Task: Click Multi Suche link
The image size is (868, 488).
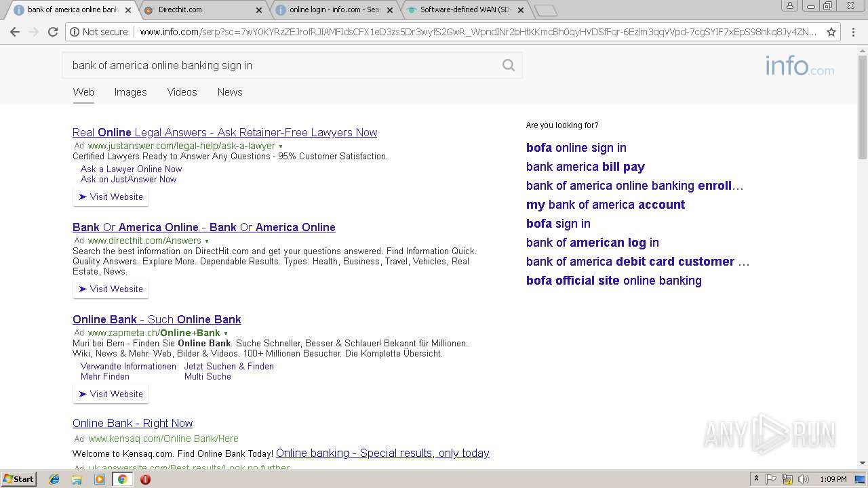Action: pyautogui.click(x=208, y=376)
